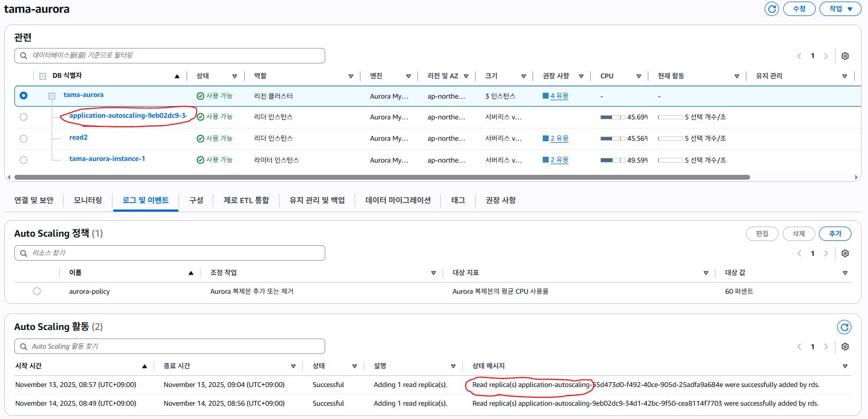The width and height of the screenshot is (868, 419).
Task: Open 엔진 column sort dropdown
Action: click(408, 76)
